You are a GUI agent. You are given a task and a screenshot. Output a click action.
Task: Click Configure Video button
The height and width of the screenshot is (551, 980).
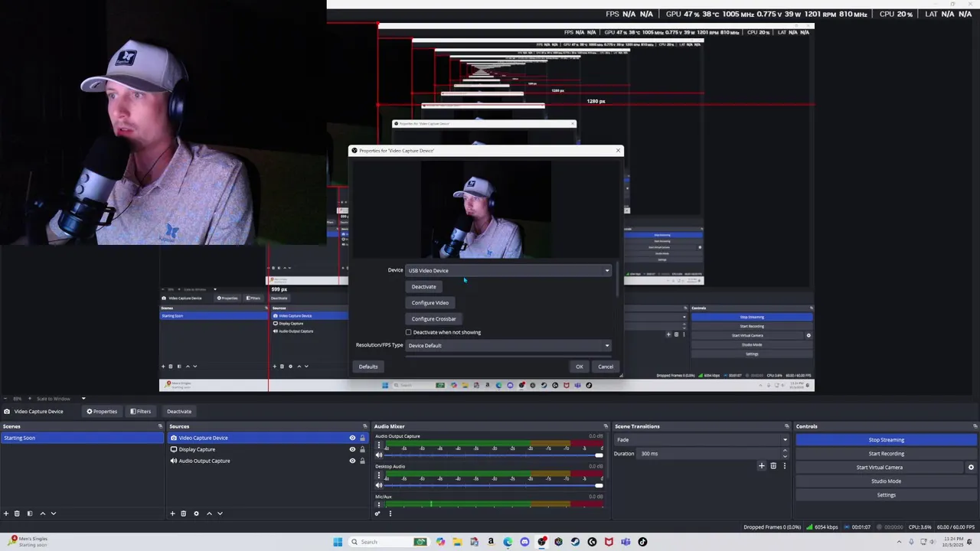pyautogui.click(x=430, y=302)
